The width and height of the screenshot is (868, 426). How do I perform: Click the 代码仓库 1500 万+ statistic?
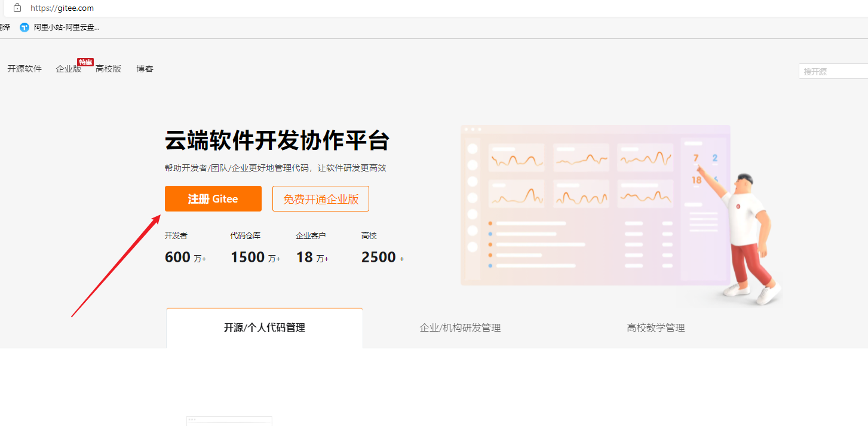[255, 248]
